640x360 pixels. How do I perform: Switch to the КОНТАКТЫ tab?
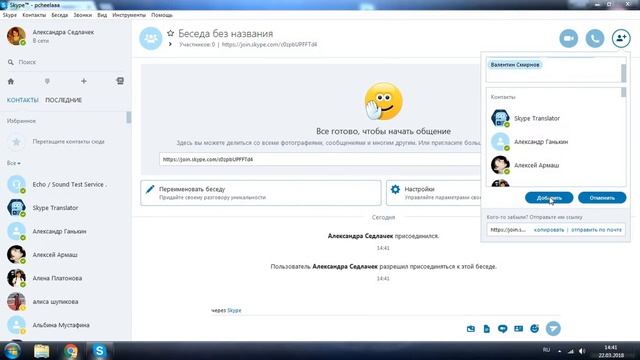pos(22,100)
